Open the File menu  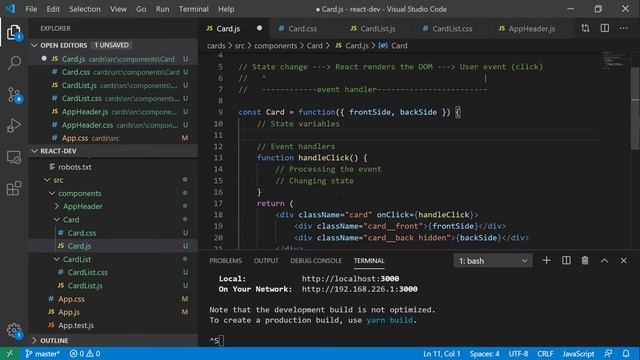click(31, 9)
